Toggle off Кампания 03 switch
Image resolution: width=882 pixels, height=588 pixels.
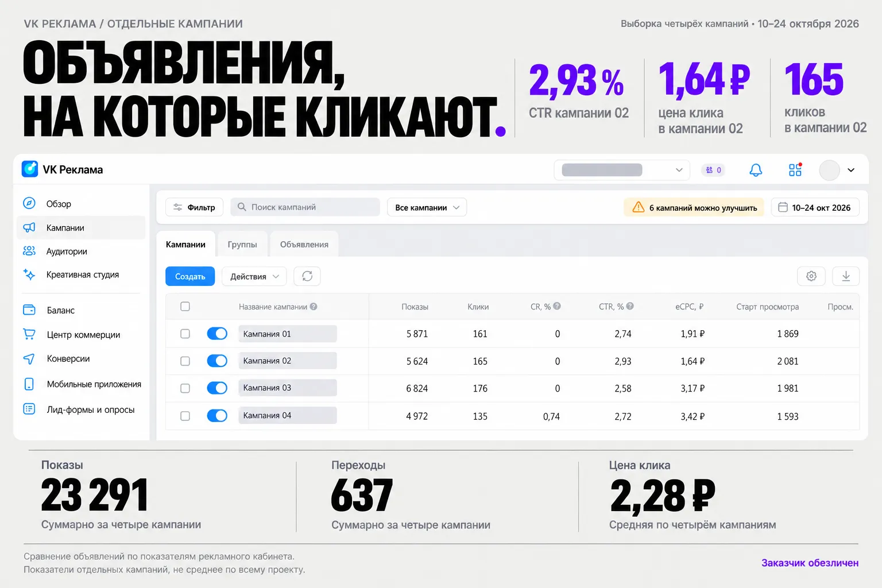(x=217, y=388)
